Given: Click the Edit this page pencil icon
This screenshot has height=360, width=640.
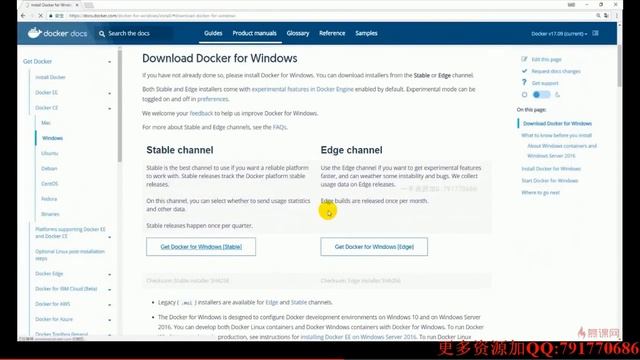Looking at the screenshot, I should [x=524, y=59].
